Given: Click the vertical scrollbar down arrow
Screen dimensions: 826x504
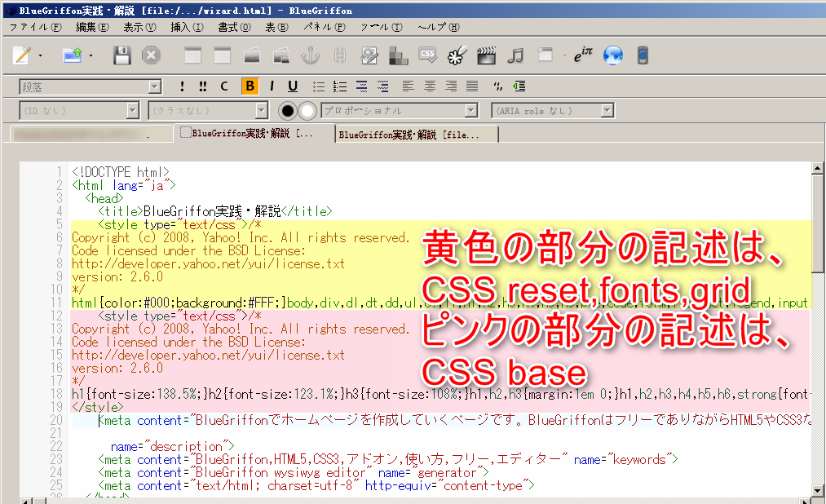Looking at the screenshot, I should pyautogui.click(x=817, y=491).
